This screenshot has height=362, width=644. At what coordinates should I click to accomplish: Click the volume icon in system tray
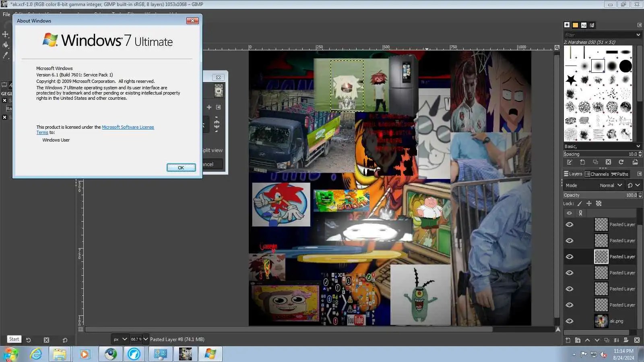coord(603,354)
